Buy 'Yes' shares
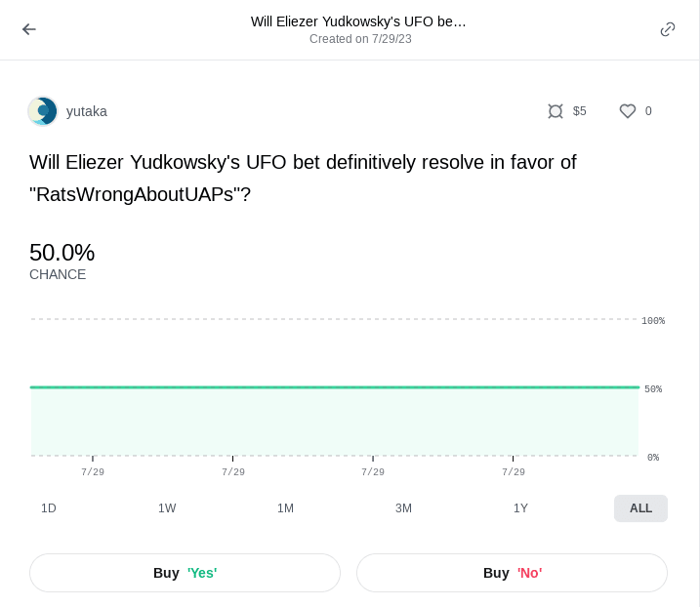 click(x=185, y=573)
